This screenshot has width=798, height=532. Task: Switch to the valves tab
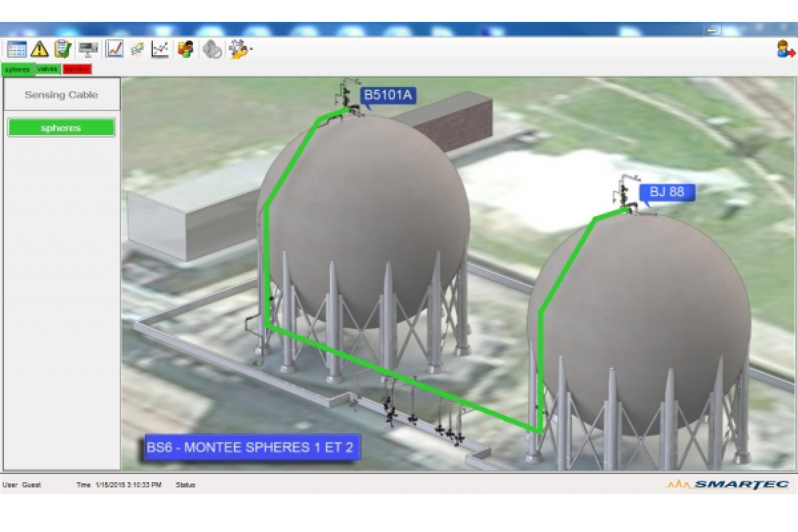[48, 69]
